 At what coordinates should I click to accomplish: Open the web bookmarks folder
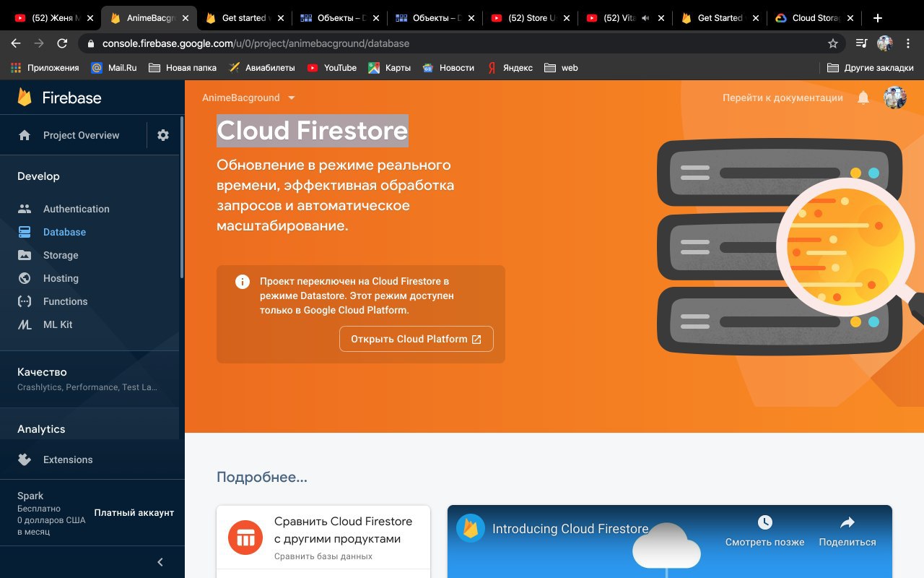pyautogui.click(x=561, y=67)
